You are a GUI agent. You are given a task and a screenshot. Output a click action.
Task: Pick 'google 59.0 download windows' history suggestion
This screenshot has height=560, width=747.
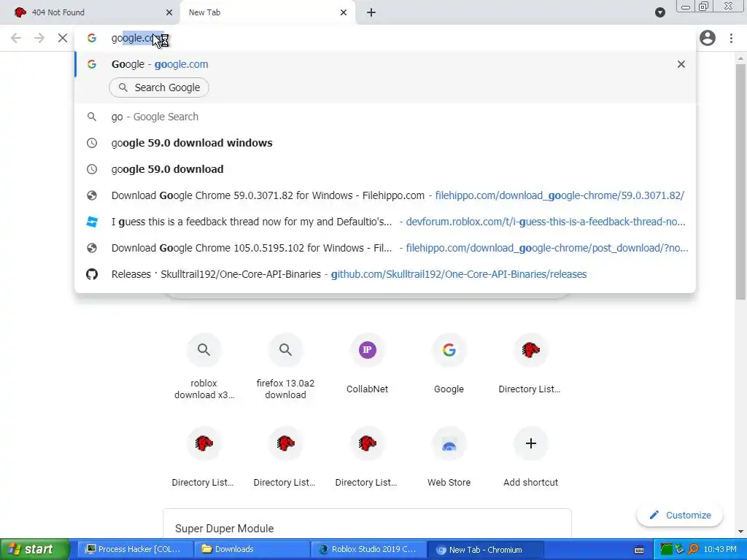[x=385, y=143]
